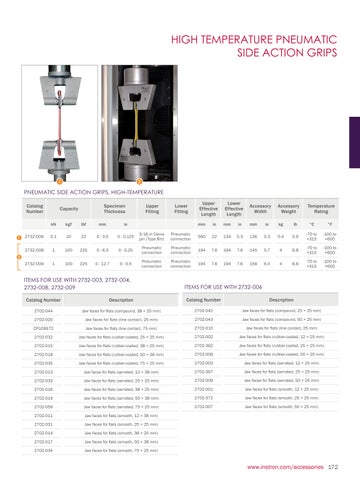Click orange row marker beside 2732-006
The width and height of the screenshot is (360, 480).
[x=19, y=237]
